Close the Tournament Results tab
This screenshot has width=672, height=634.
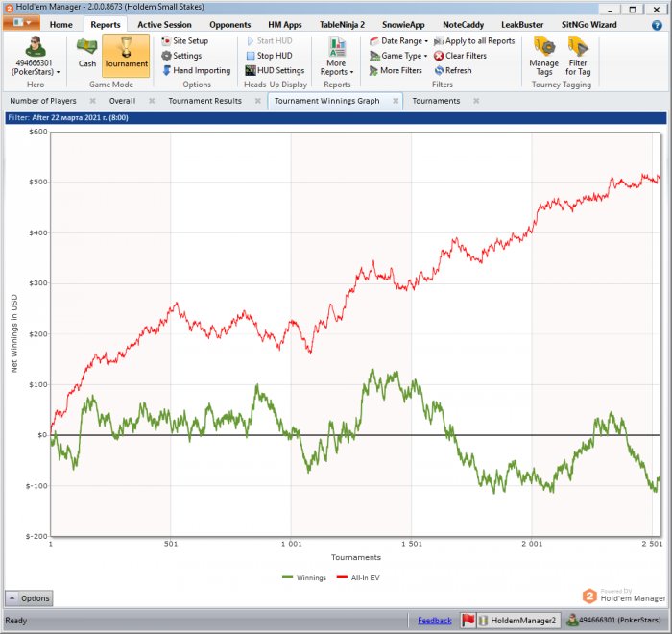click(x=258, y=101)
